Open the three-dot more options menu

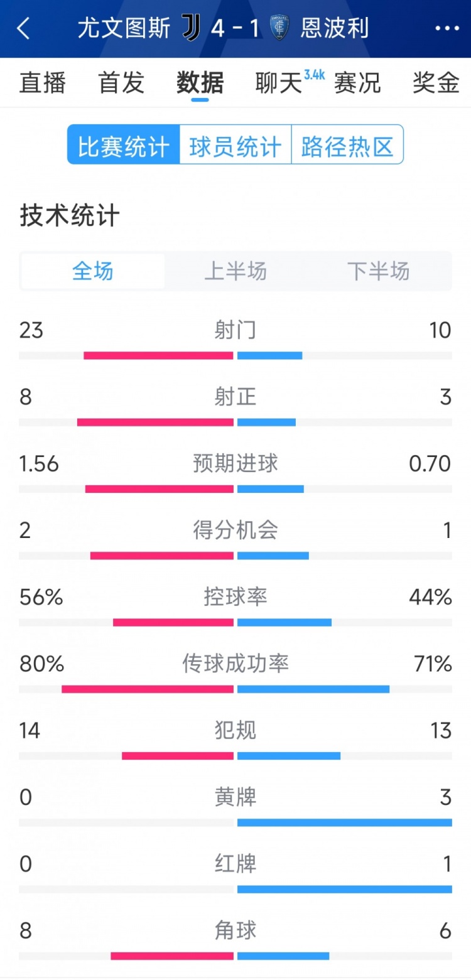click(x=447, y=28)
